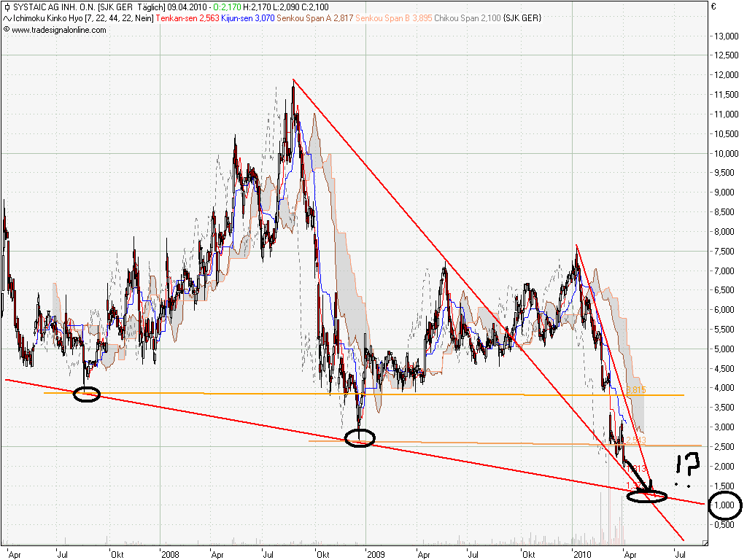This screenshot has width=747, height=560.
Task: Click the 13,000 price axis label
Action: [726, 36]
